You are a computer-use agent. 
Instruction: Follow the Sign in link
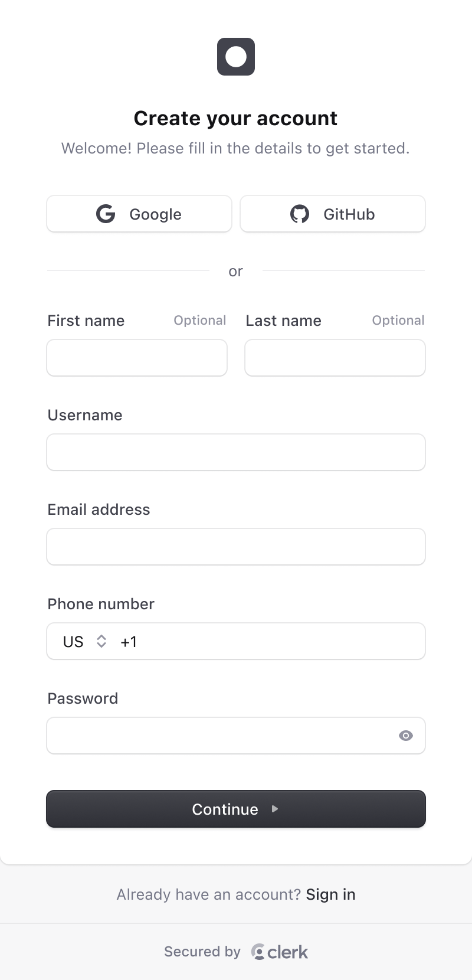pos(330,894)
